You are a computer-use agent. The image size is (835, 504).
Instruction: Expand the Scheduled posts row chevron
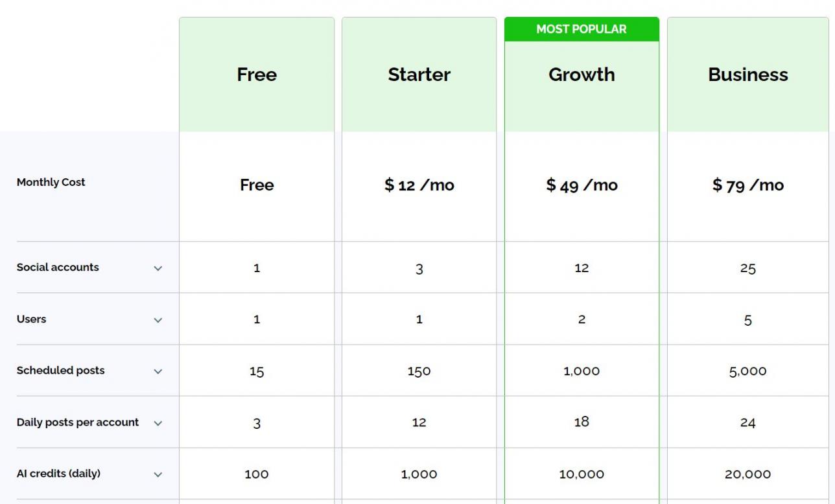point(158,371)
